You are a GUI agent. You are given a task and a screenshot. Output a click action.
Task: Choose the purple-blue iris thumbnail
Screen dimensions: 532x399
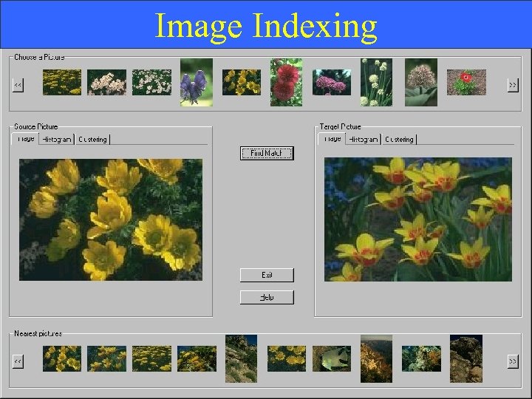point(197,82)
